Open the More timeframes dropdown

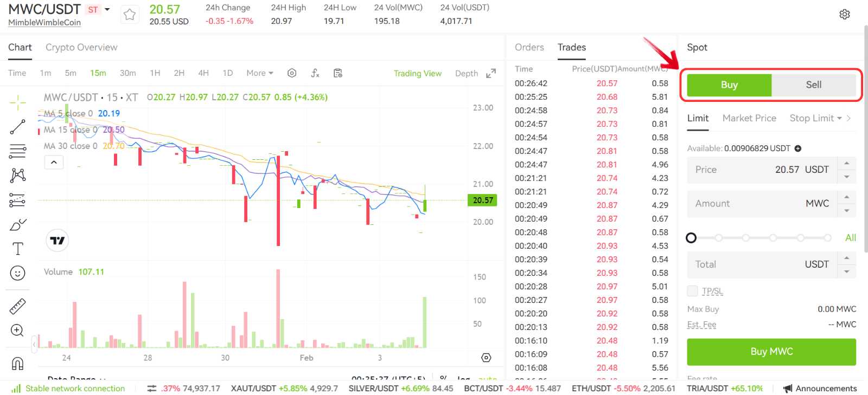point(260,73)
